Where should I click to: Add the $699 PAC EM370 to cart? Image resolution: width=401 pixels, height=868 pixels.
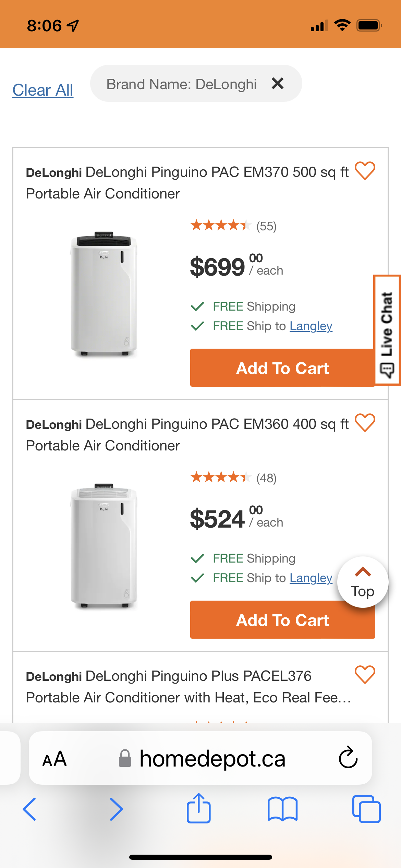click(x=282, y=368)
